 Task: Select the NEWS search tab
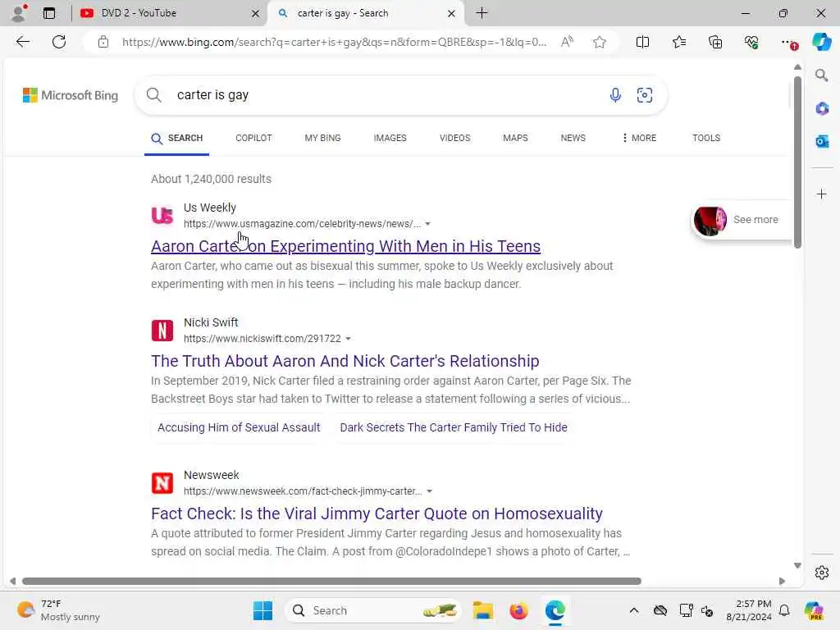tap(573, 138)
